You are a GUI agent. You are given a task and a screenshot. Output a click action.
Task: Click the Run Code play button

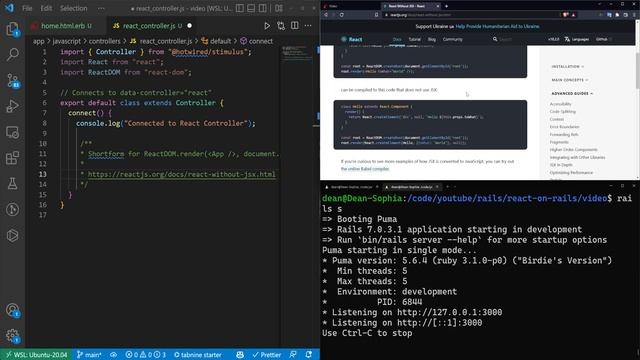tap(267, 26)
